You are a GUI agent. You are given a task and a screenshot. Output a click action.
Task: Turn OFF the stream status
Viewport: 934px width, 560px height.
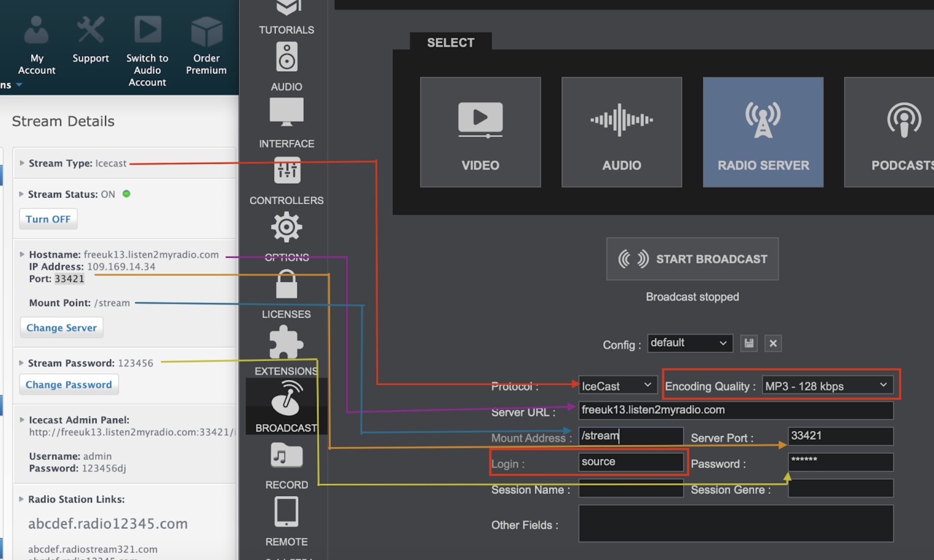click(48, 219)
